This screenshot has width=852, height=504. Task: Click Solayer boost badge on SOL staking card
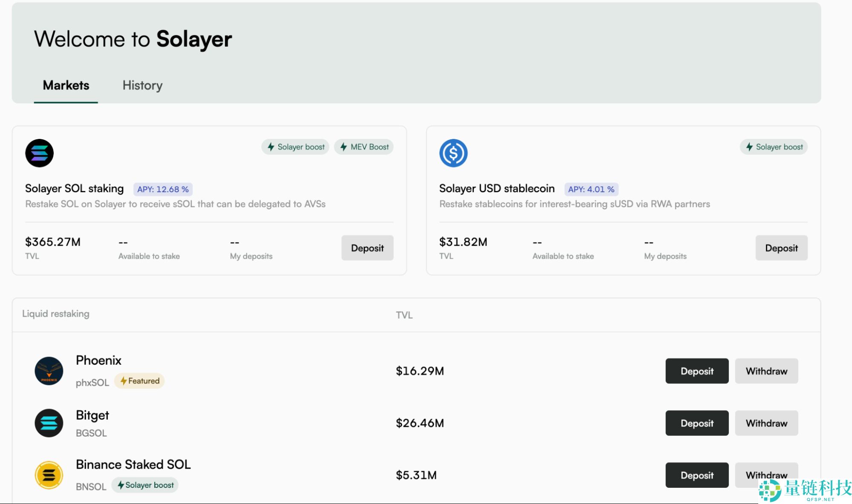[x=295, y=147]
